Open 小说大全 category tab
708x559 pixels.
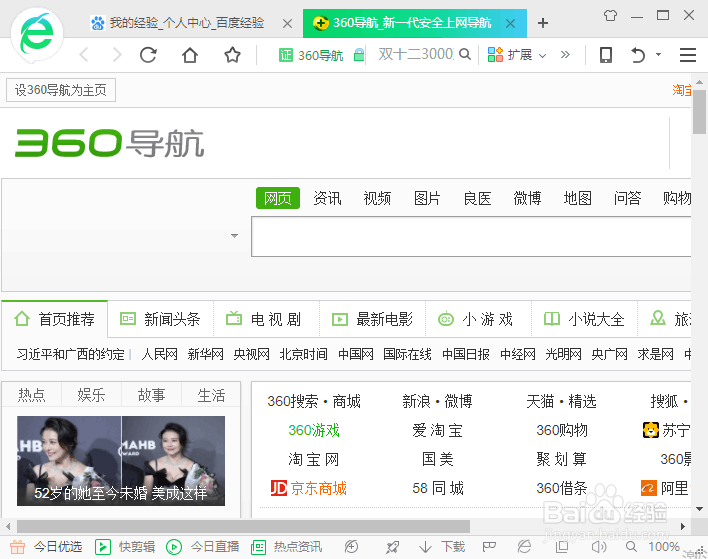tap(585, 319)
